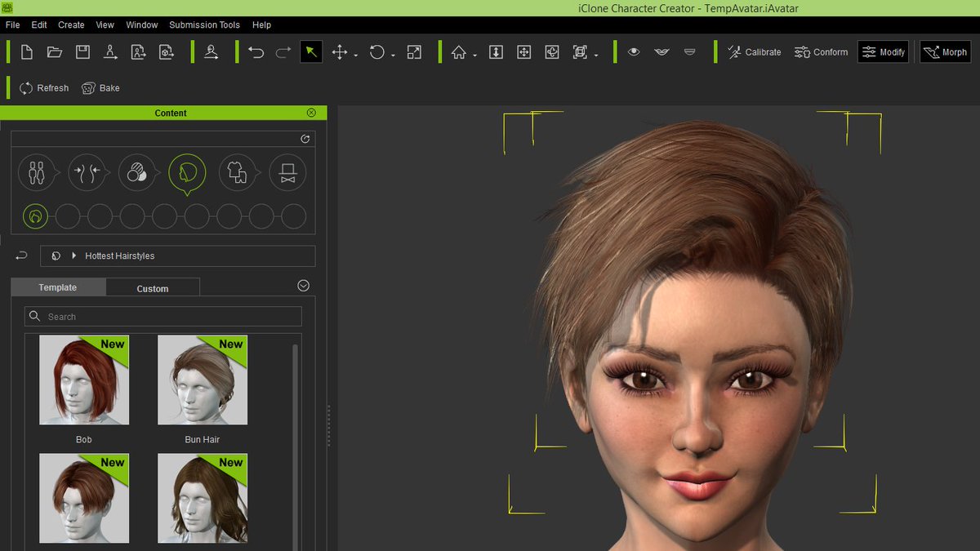Open the Submission Tools menu

[204, 24]
